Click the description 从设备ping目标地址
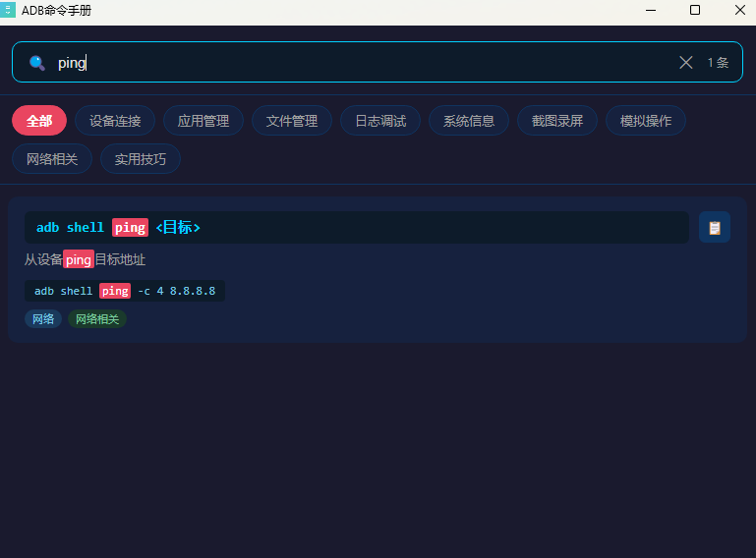Viewport: 756px width, 558px height. point(85,259)
